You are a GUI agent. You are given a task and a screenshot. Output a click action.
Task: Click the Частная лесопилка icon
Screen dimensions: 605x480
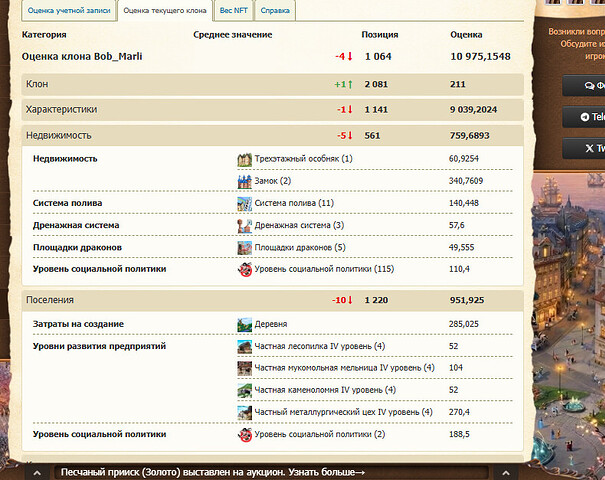(244, 346)
